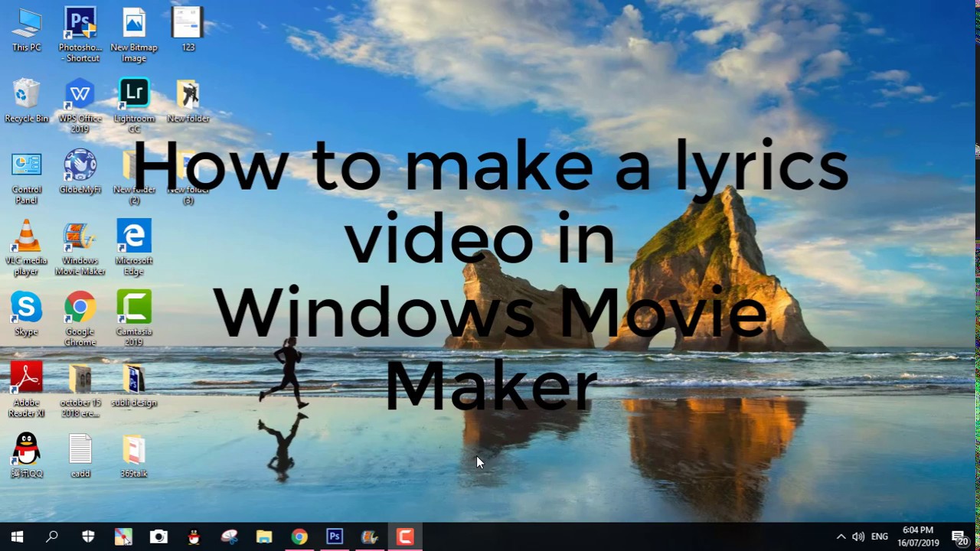
Task: Select the Control Panel desktop icon
Action: (26, 178)
